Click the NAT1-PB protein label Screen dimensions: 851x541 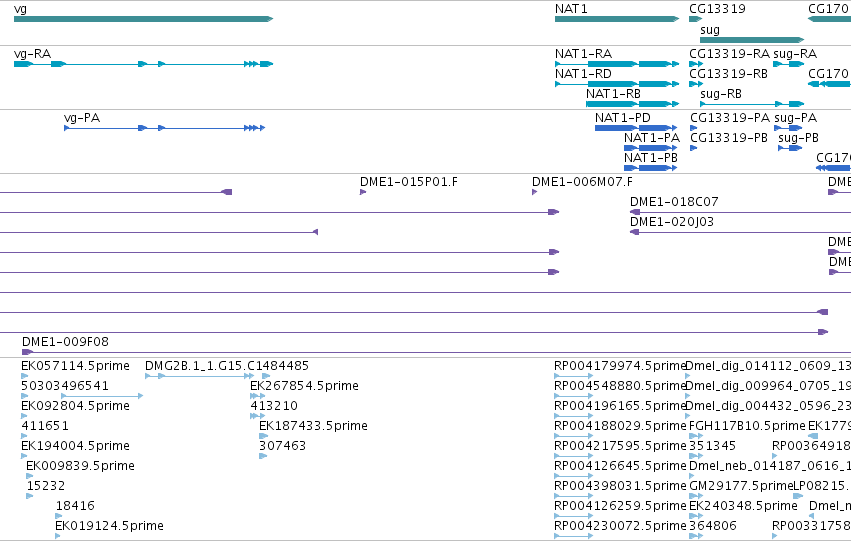pyautogui.click(x=651, y=158)
